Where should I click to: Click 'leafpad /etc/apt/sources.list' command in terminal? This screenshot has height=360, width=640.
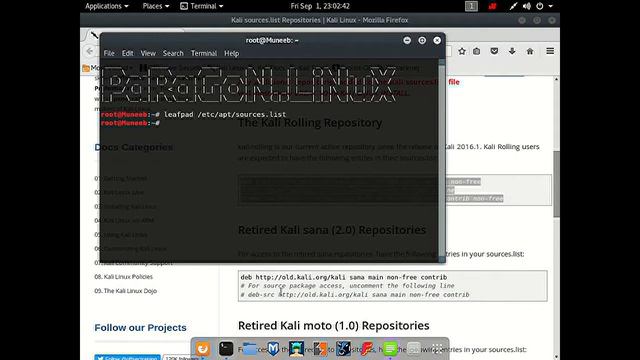[x=225, y=115]
